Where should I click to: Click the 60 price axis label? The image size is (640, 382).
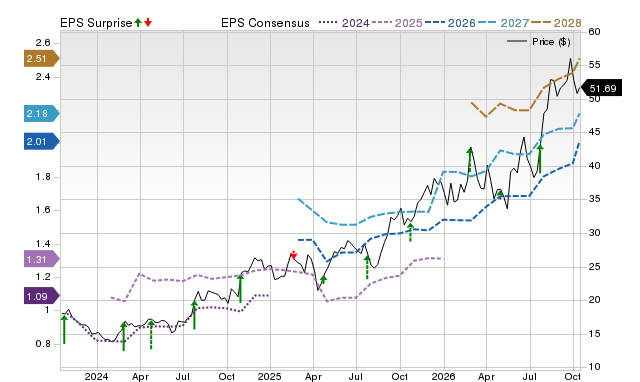[x=594, y=32]
